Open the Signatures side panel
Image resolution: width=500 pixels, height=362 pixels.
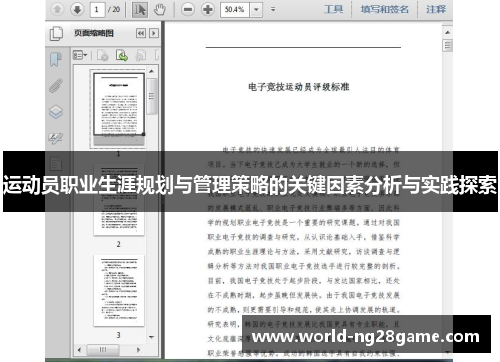[56, 138]
